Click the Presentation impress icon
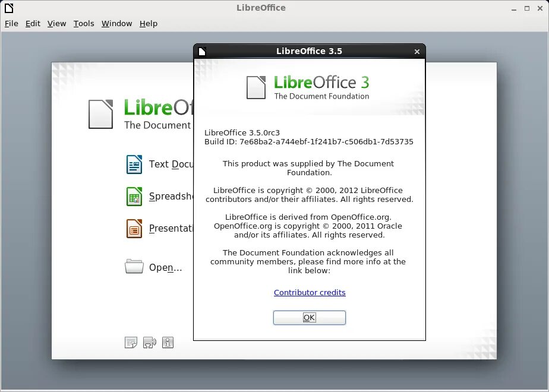The height and width of the screenshot is (392, 549). click(134, 229)
